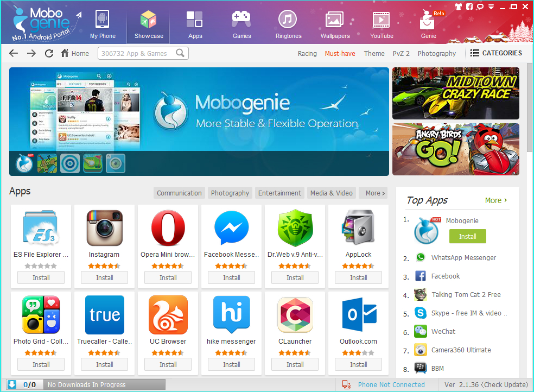Go to the Ringtones section
The height and width of the screenshot is (392, 534).
[x=288, y=24]
